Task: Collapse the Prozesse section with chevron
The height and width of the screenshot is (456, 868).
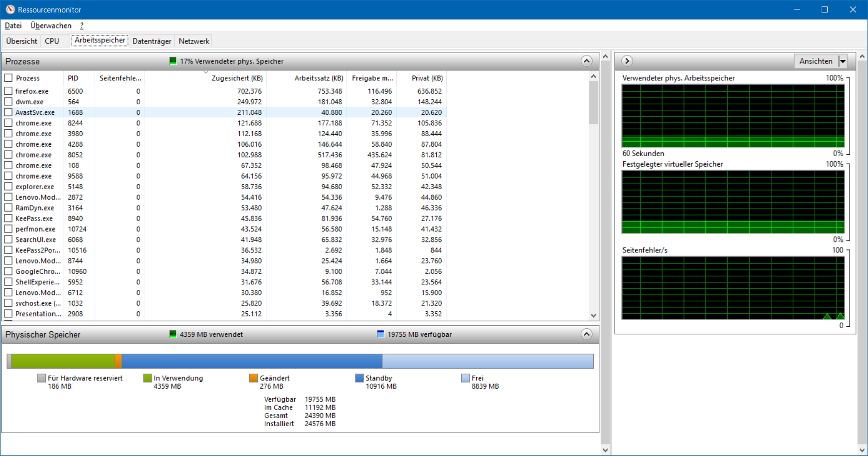Action: tap(587, 61)
